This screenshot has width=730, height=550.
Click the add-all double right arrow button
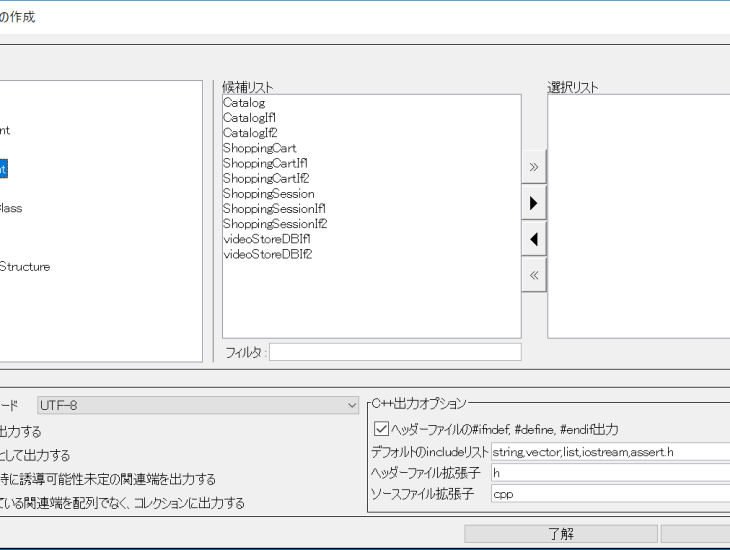point(534,167)
